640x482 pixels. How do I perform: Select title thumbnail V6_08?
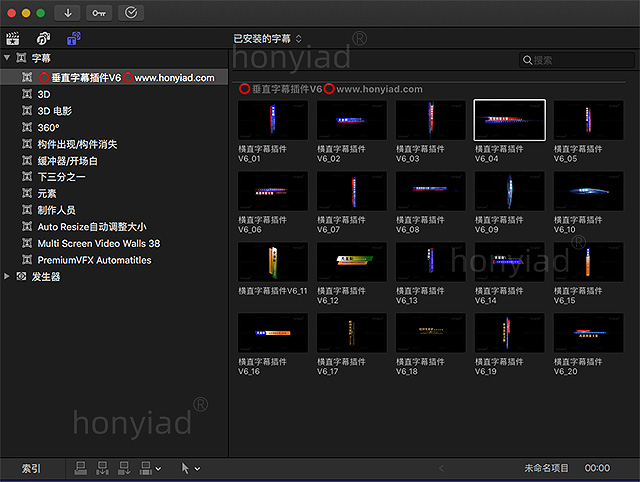[x=431, y=191]
